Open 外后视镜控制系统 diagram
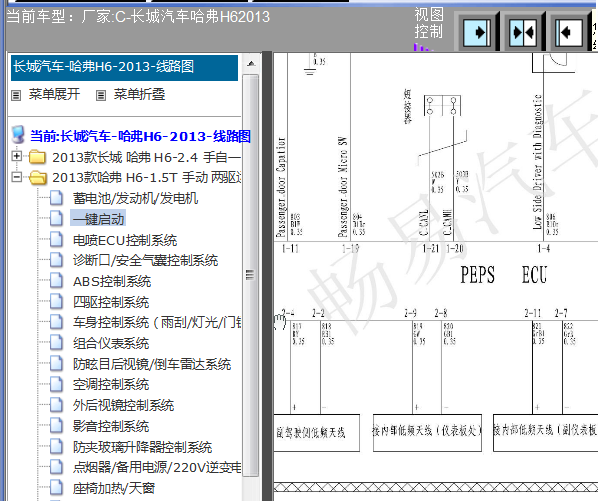 point(124,405)
